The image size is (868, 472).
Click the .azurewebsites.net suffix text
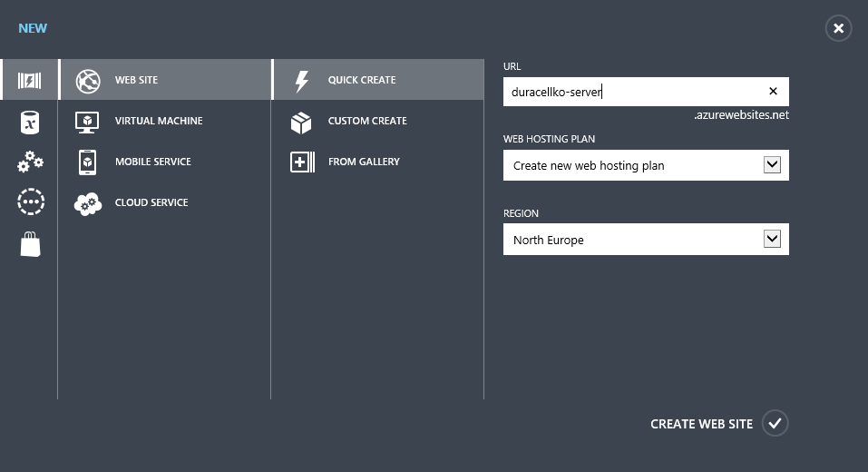click(x=741, y=115)
